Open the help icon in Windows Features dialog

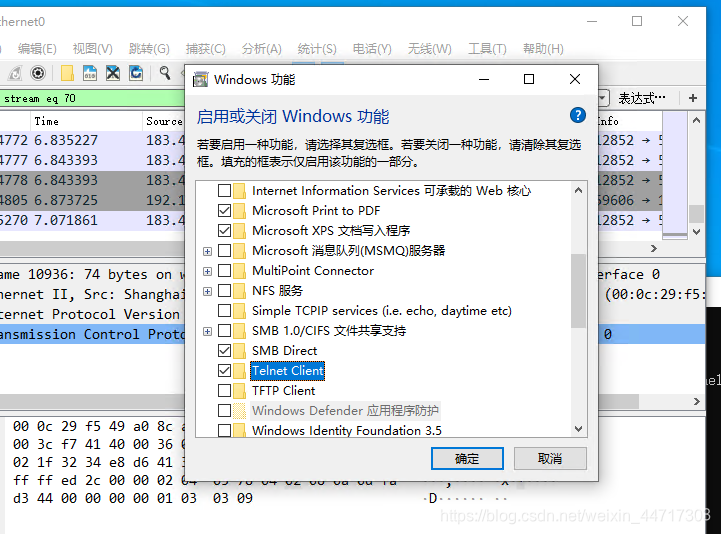point(578,115)
